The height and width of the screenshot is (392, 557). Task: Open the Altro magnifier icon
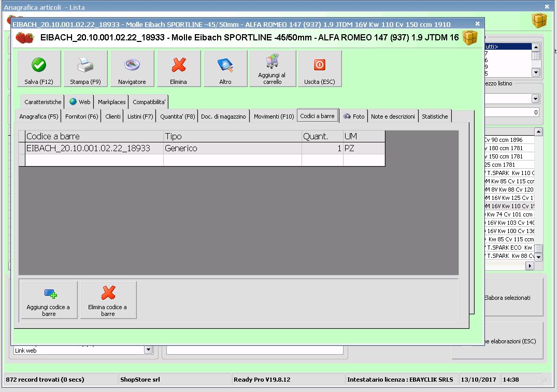225,65
